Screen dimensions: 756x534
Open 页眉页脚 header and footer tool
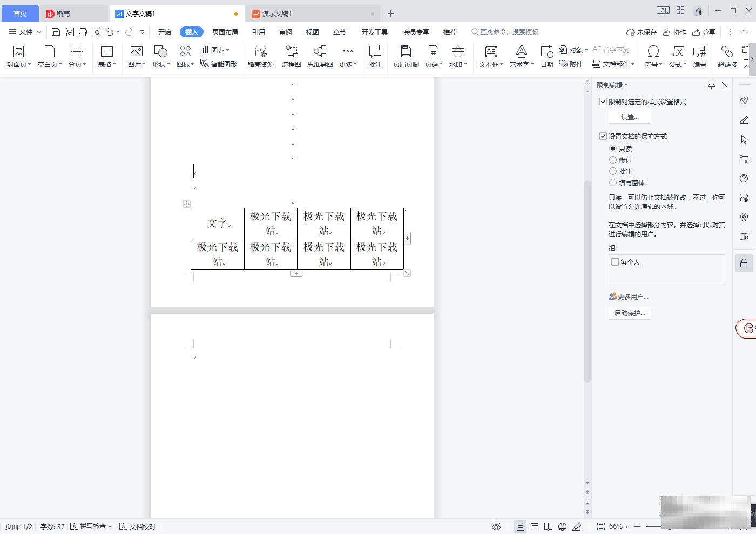[406, 56]
